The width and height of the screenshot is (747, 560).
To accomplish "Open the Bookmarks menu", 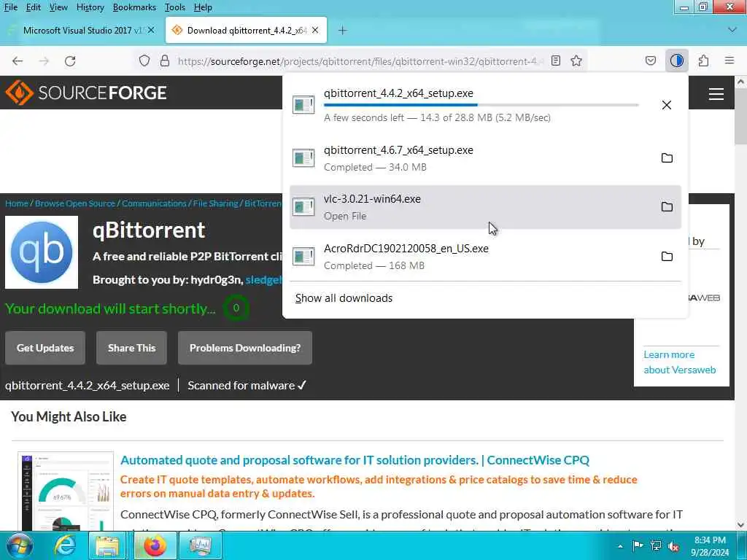I will pos(134,7).
